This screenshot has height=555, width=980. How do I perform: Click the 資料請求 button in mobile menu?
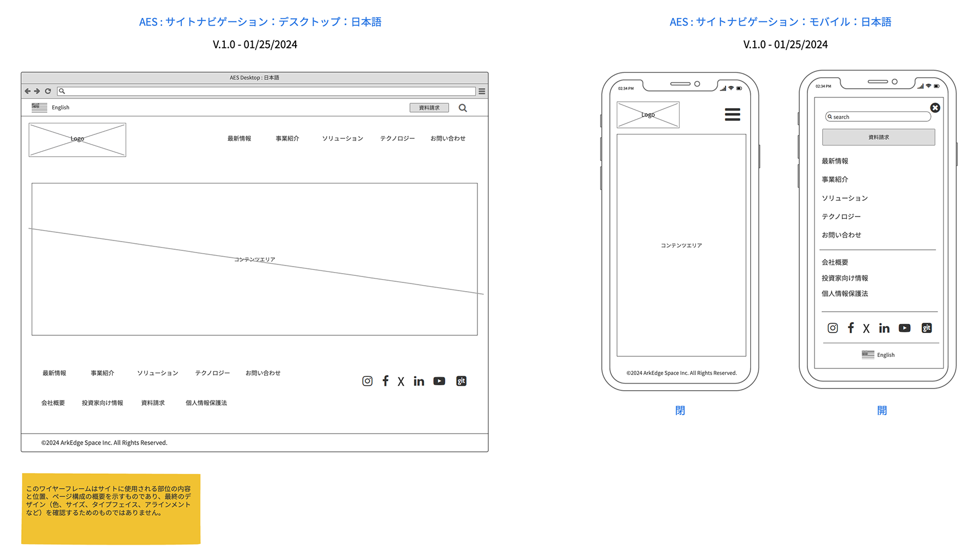click(878, 137)
